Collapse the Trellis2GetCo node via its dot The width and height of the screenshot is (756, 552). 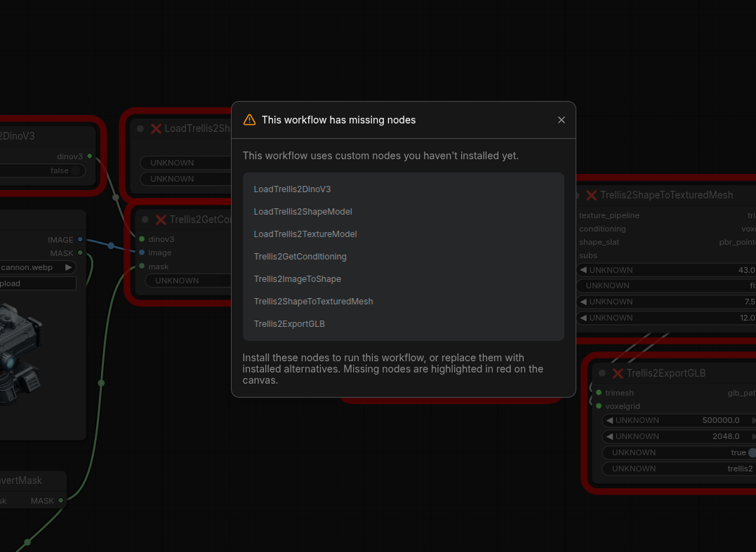pos(145,220)
